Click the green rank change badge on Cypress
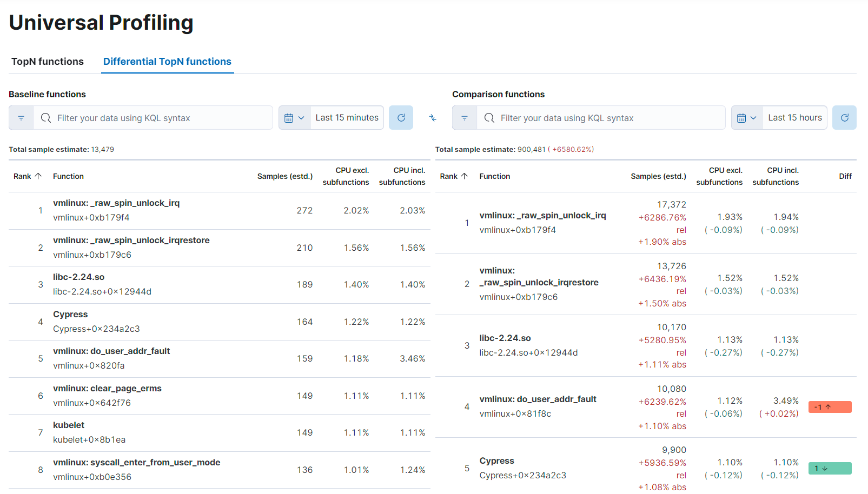Viewport: 868px width, 494px height. click(830, 468)
